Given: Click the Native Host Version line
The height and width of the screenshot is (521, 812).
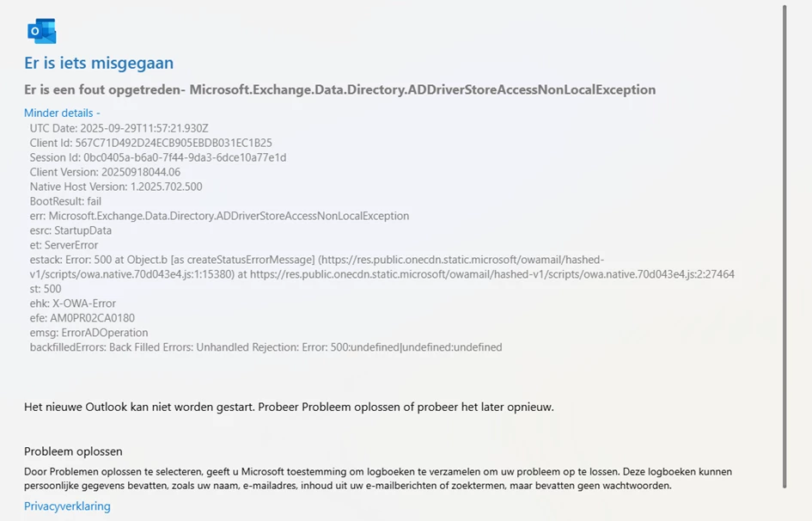Looking at the screenshot, I should pos(116,187).
